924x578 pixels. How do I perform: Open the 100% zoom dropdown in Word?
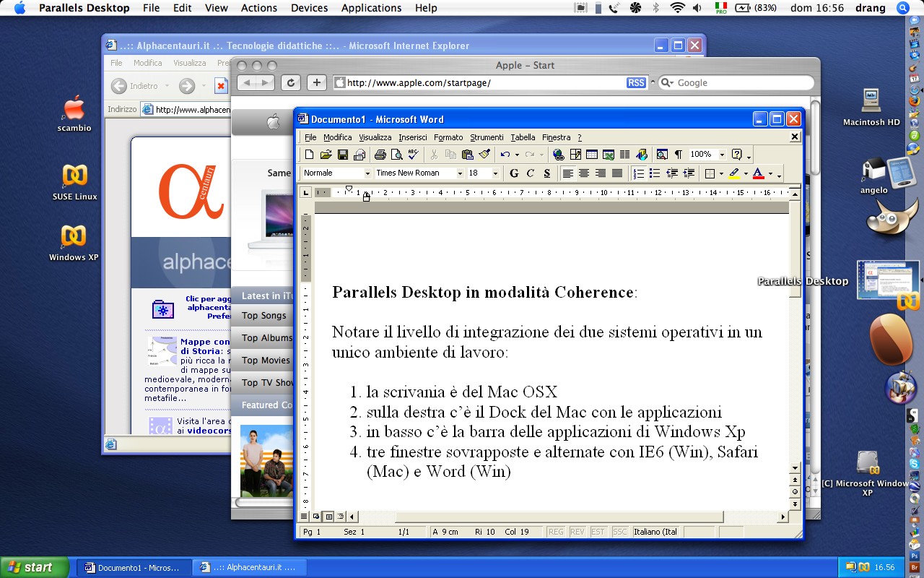coord(722,155)
